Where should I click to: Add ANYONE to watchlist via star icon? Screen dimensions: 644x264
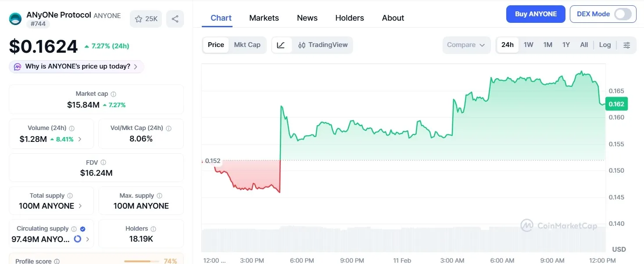click(x=138, y=18)
